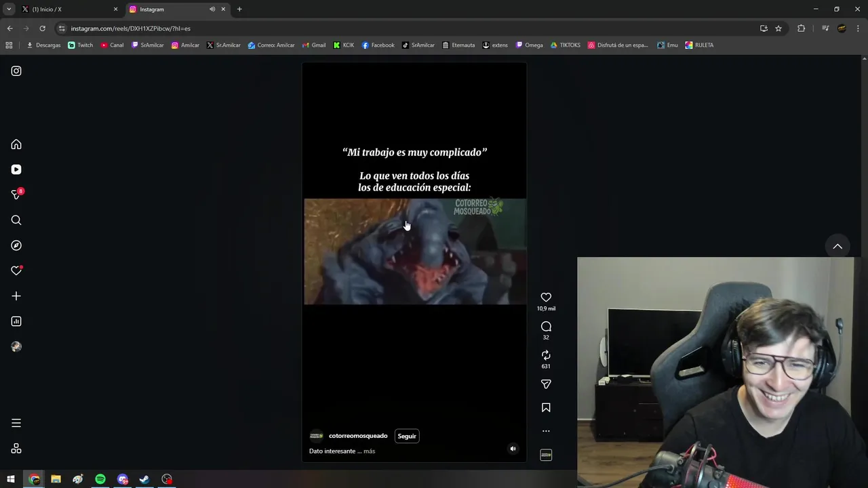Screen dimensions: 868x488
Task: Open the Explore compass page
Action: [16, 245]
